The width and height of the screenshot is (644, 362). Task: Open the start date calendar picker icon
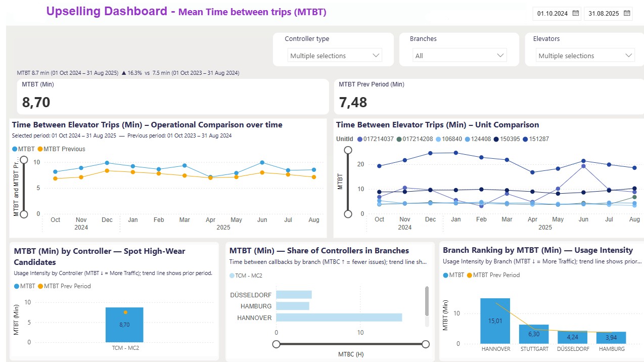(575, 14)
